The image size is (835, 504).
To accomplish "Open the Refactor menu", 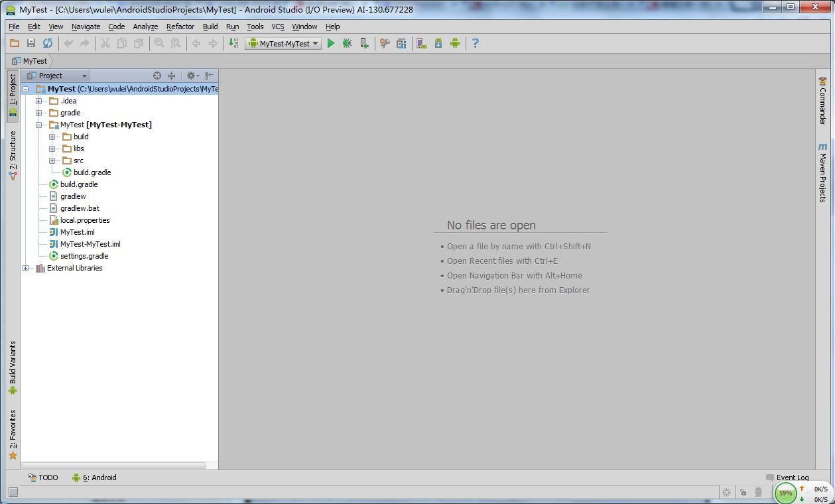I will click(180, 27).
